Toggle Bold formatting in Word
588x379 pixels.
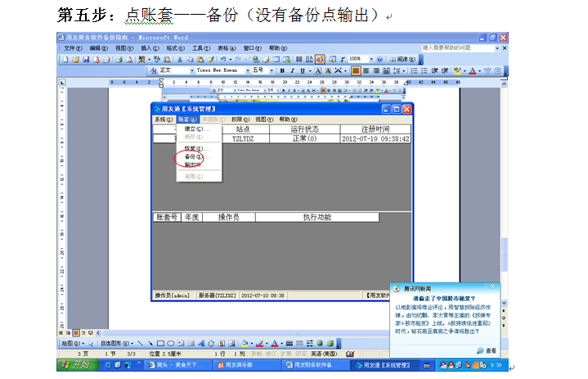coord(282,70)
